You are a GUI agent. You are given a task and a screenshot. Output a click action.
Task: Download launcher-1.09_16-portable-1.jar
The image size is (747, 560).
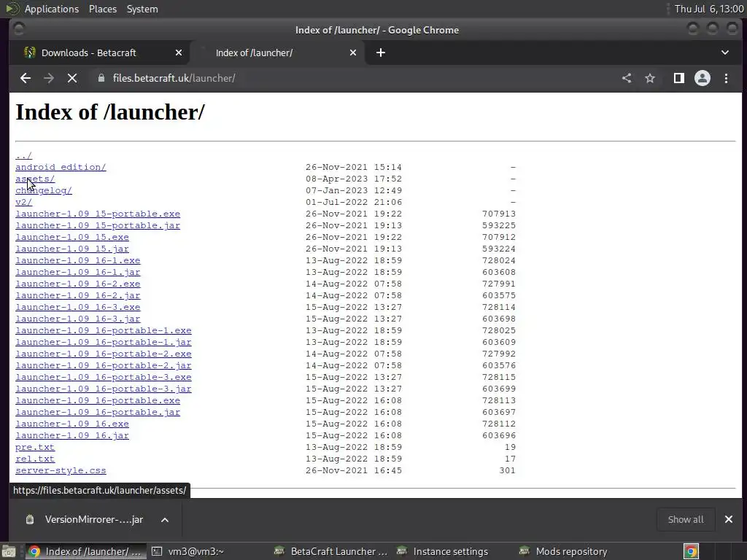104,343
